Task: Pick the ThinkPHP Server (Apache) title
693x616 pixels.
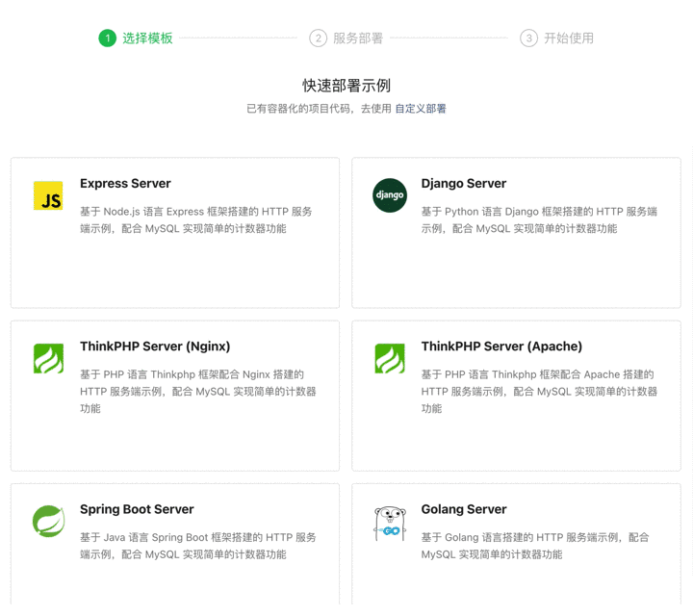Action: (501, 346)
